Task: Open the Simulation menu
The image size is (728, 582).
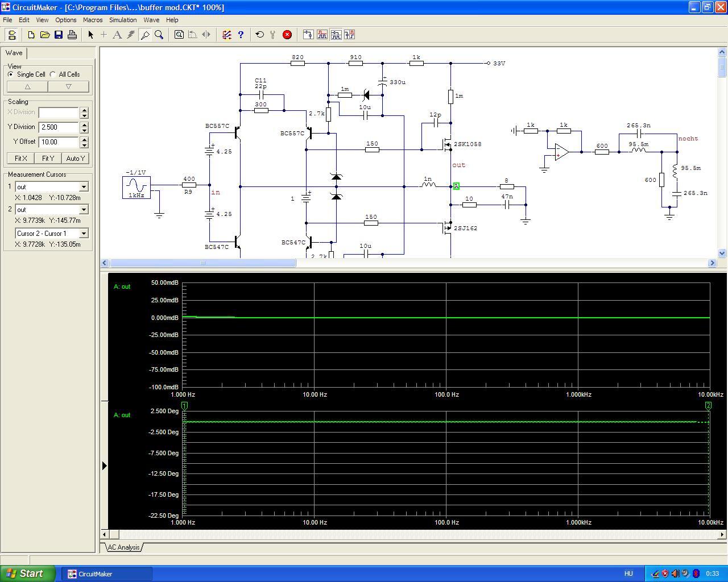Action: pyautogui.click(x=123, y=20)
